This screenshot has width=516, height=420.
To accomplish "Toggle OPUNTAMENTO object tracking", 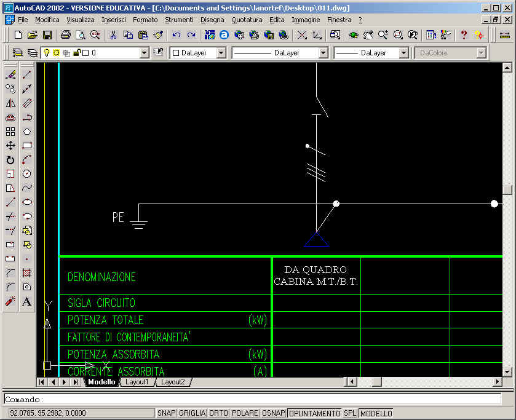I will pos(315,413).
